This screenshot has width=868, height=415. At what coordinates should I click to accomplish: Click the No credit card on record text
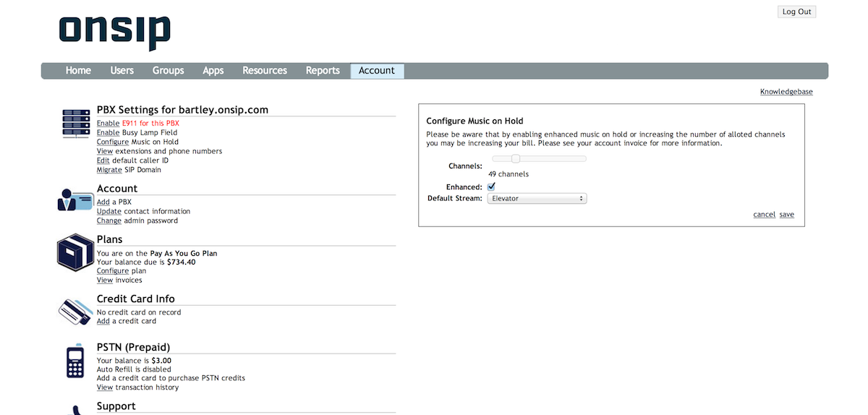pos(139,312)
